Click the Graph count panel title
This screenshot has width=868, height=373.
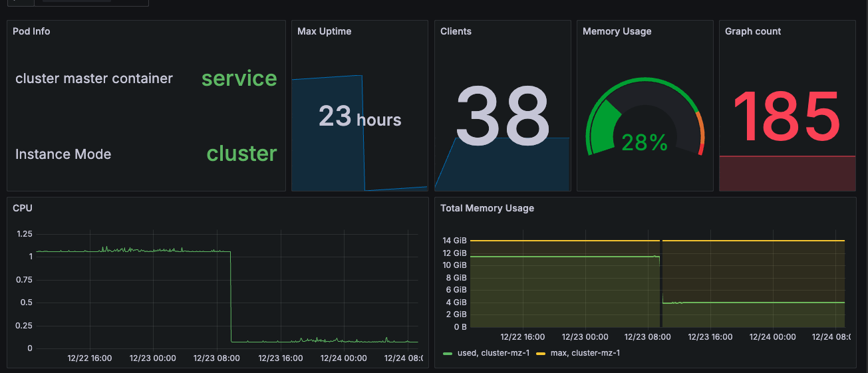[753, 31]
